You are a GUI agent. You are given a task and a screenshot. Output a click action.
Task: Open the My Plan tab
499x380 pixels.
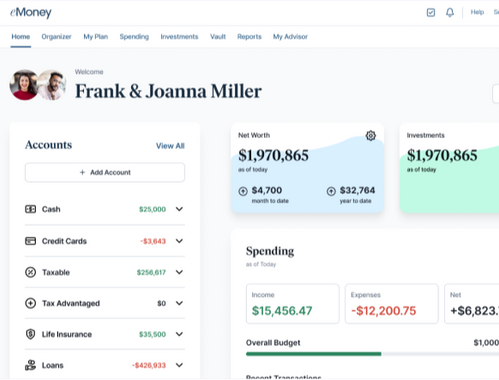pyautogui.click(x=96, y=37)
